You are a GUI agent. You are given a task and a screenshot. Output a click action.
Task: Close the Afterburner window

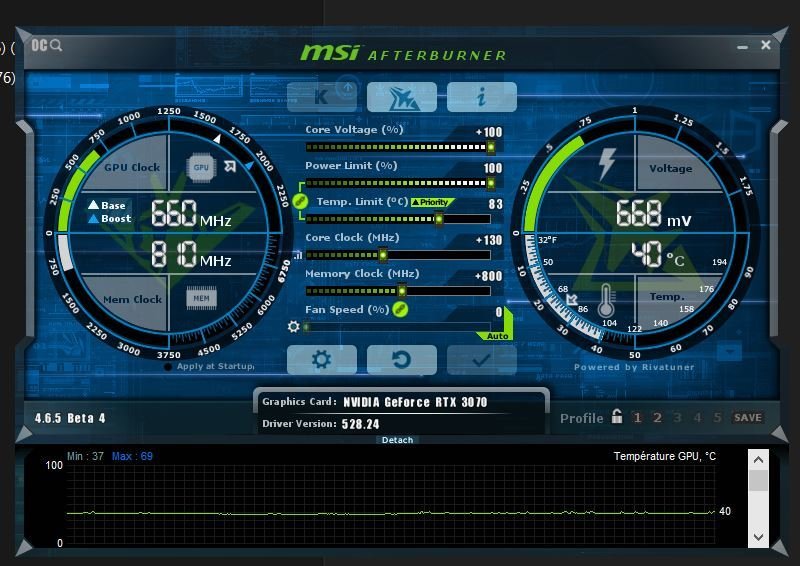pyautogui.click(x=766, y=45)
